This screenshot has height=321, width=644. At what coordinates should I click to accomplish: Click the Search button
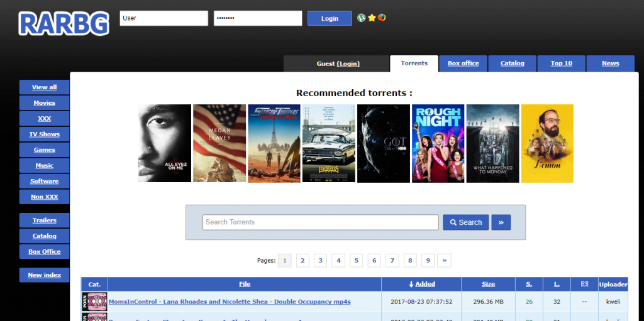465,222
